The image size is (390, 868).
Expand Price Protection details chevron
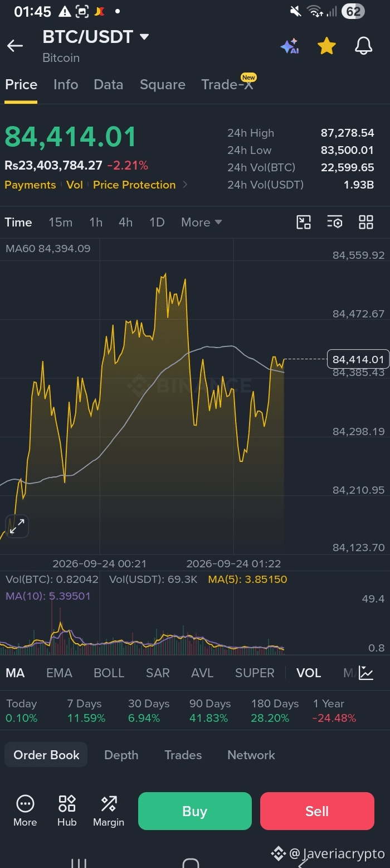coord(185,185)
